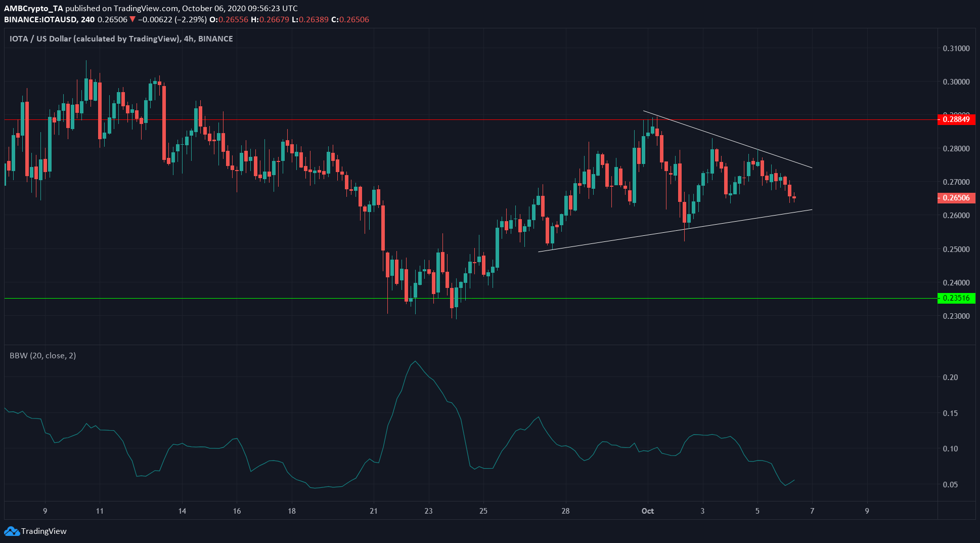Click the TradingView logo icon

coord(12,531)
